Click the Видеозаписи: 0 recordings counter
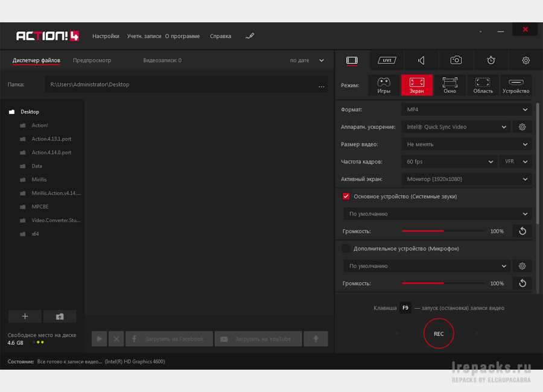 [162, 60]
